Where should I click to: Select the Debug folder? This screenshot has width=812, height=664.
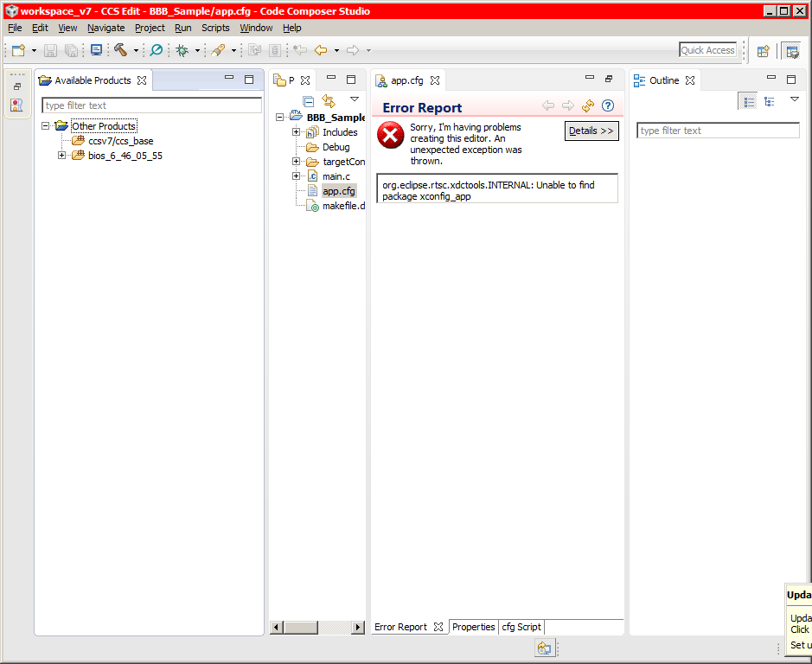point(336,147)
